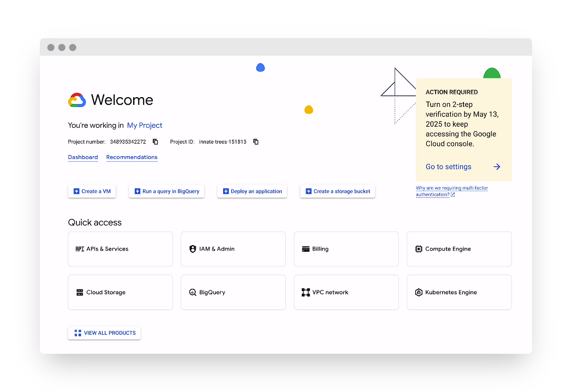Open the My Project link
The image size is (572, 392).
click(x=145, y=125)
